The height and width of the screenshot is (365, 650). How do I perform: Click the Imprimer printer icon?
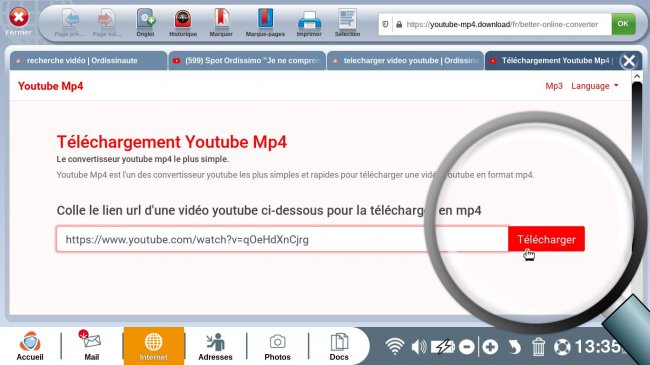pos(309,20)
